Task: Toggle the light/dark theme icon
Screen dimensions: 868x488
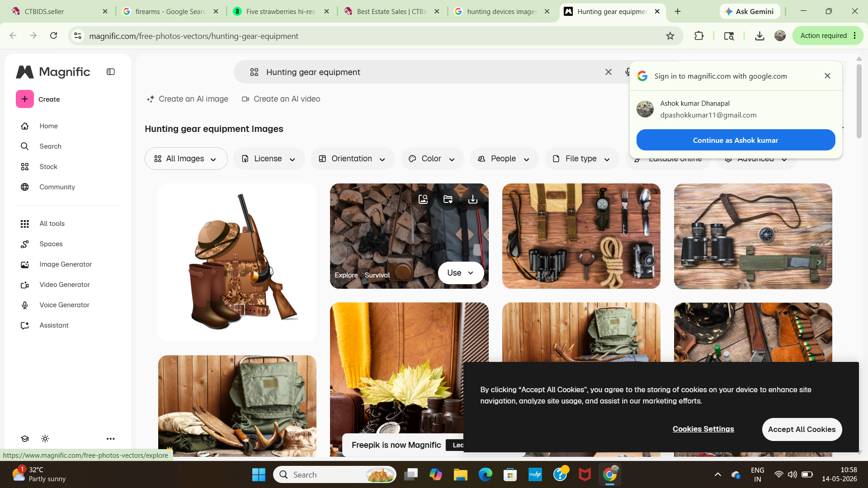Action: [x=45, y=439]
